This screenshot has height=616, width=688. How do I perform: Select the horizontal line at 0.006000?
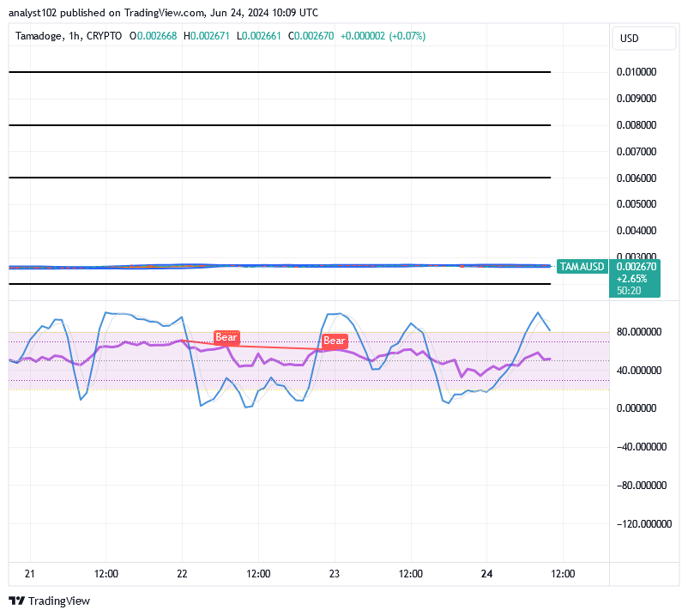click(279, 178)
